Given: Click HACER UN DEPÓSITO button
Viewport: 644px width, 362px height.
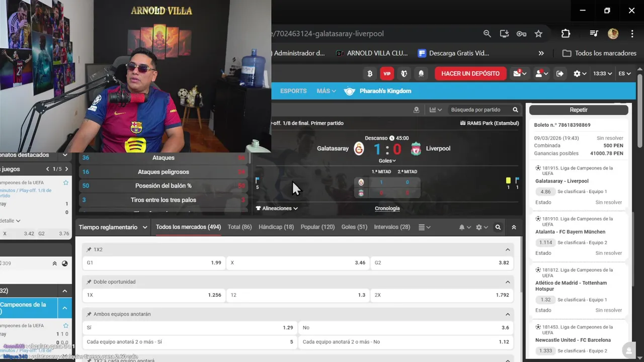Looking at the screenshot, I should [470, 73].
